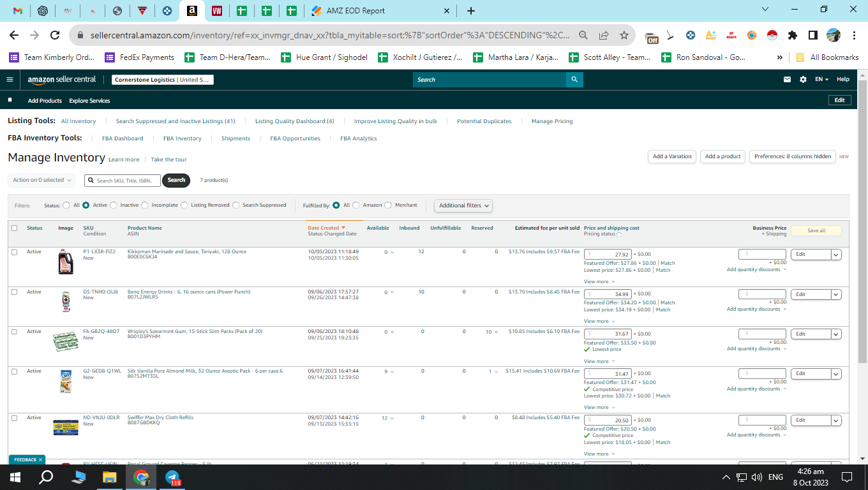
Task: Sort by the Date Created column header
Action: click(326, 228)
